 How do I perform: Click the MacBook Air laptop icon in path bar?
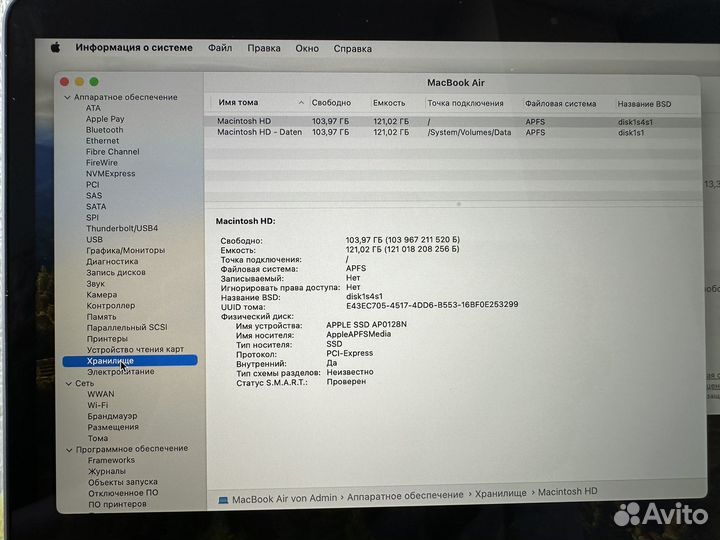pos(223,500)
